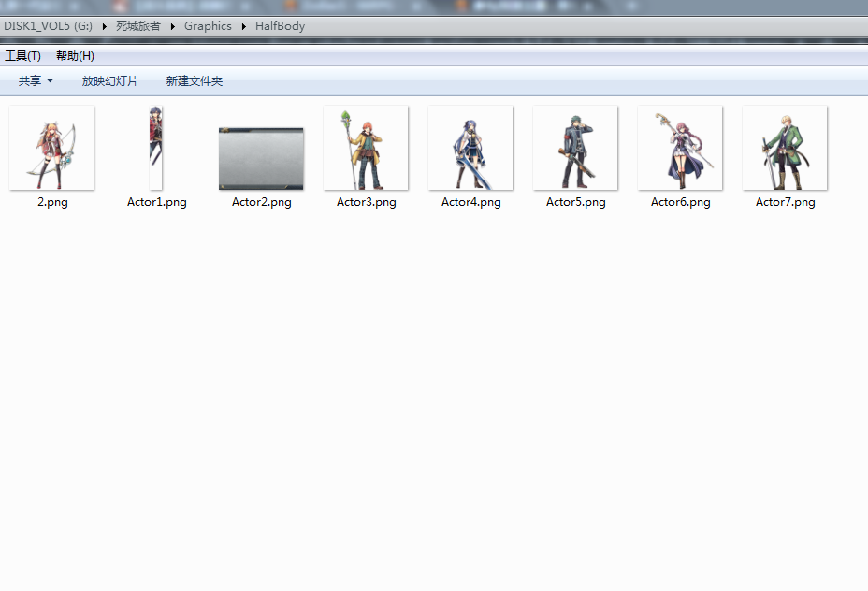Select the Actor1.png thumbnail
The height and width of the screenshot is (591, 868).
(x=155, y=148)
